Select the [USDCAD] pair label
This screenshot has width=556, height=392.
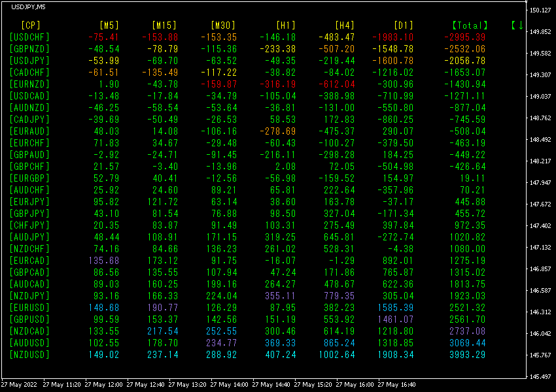coord(29,96)
